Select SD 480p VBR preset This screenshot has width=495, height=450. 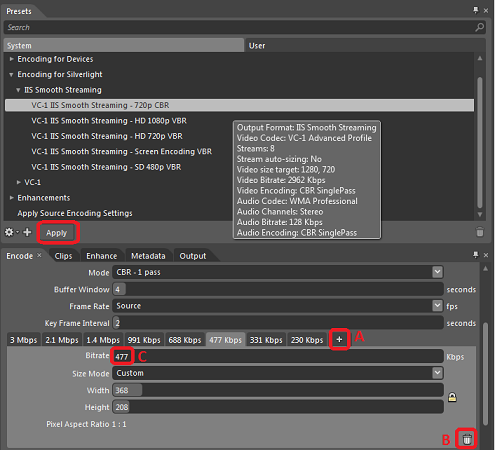(106, 167)
